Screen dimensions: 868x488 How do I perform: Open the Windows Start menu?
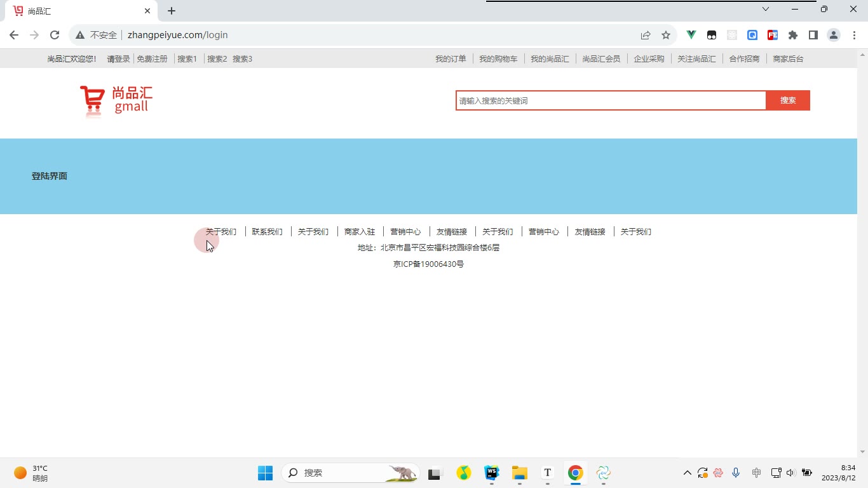[x=265, y=473]
